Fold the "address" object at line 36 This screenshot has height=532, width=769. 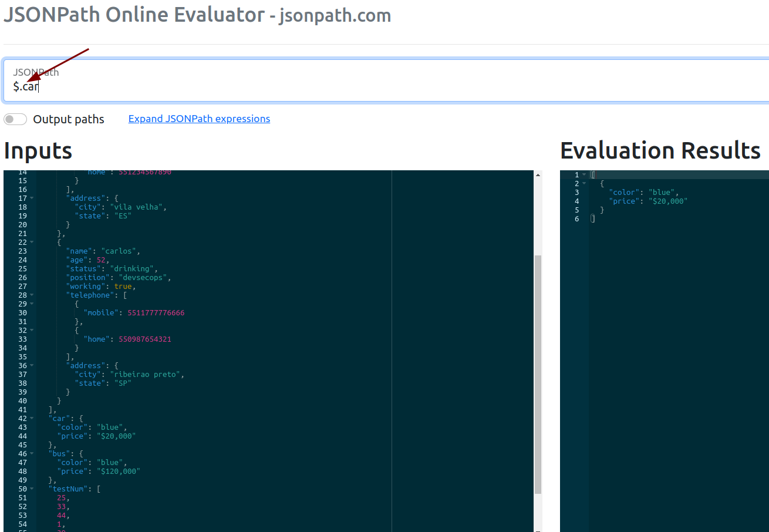32,366
